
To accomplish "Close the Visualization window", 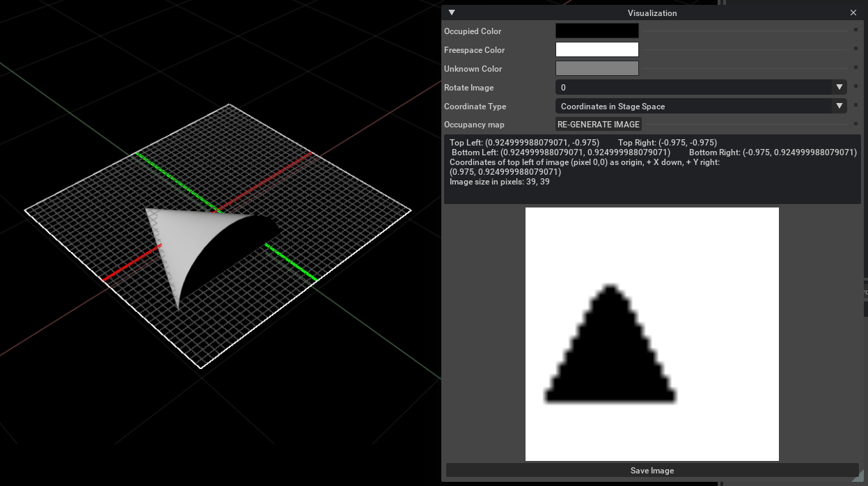I will 853,13.
